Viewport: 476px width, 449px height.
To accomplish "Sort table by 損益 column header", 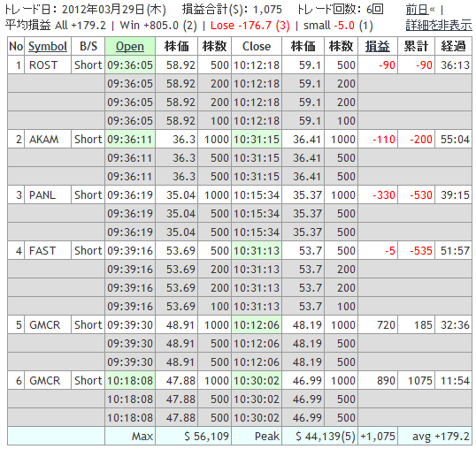I will coord(377,46).
